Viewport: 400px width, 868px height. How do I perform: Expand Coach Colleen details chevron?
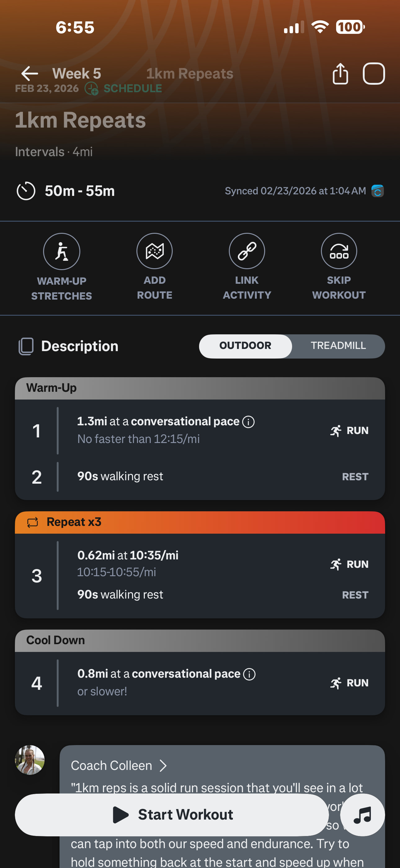click(x=163, y=766)
